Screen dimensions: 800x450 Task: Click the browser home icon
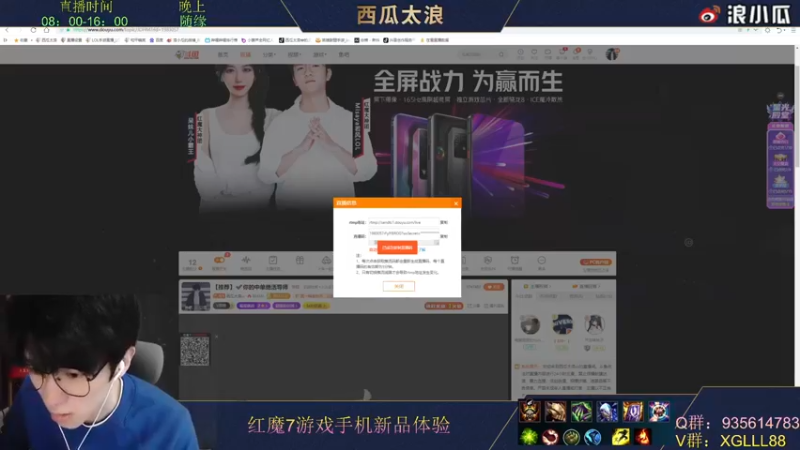(x=46, y=30)
